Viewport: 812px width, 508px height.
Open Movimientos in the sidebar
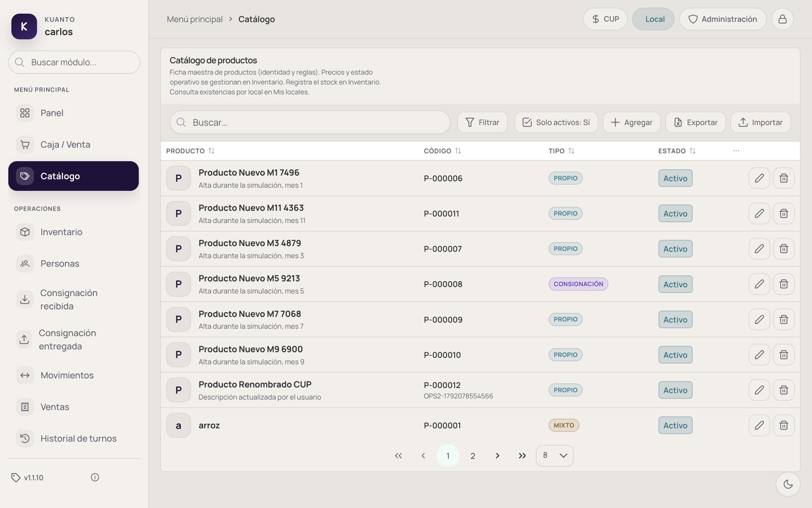pyautogui.click(x=74, y=375)
